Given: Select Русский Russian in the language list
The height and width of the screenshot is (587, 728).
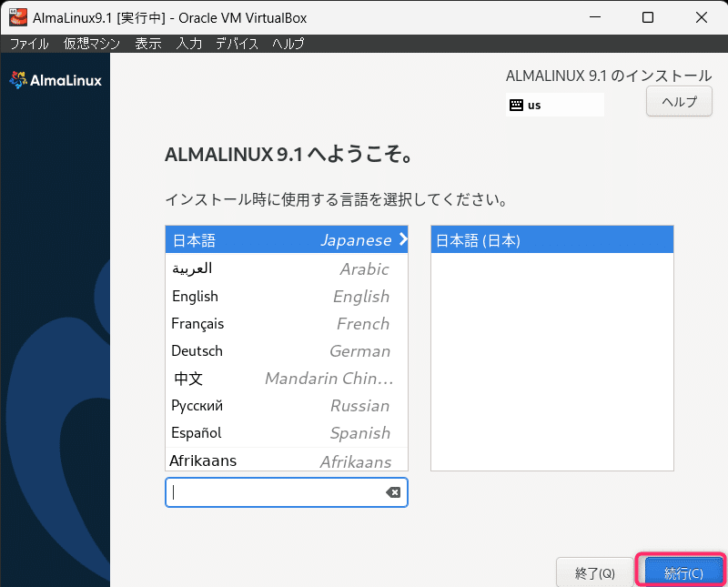Looking at the screenshot, I should tap(287, 405).
